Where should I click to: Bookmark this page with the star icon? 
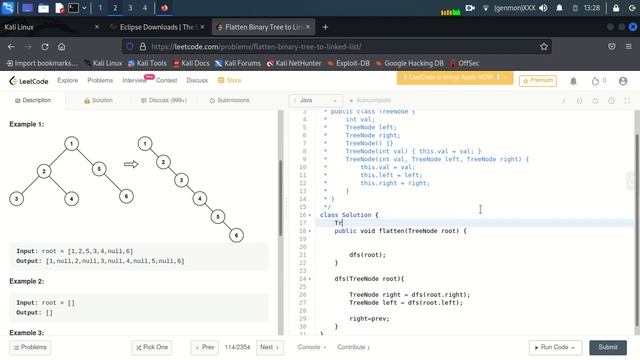[x=544, y=47]
